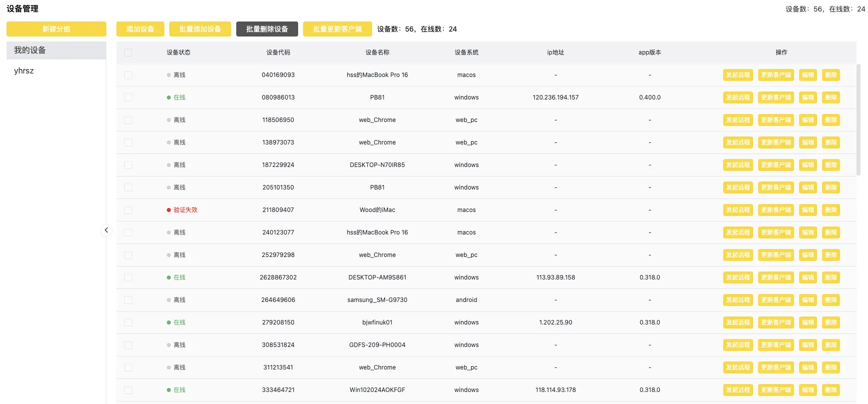
Task: Open 批量添加设备 dialog
Action: 200,29
